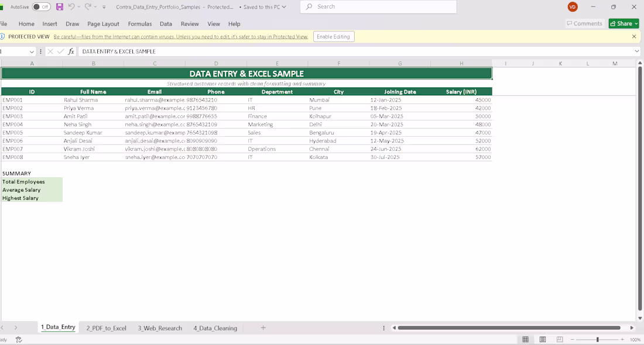Open the Data ribbon tab
This screenshot has width=644, height=345.
click(x=166, y=24)
